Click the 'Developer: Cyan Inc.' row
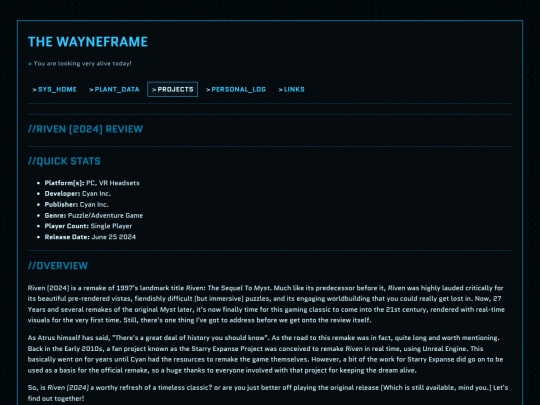Image resolution: width=540 pixels, height=405 pixels. [77, 194]
